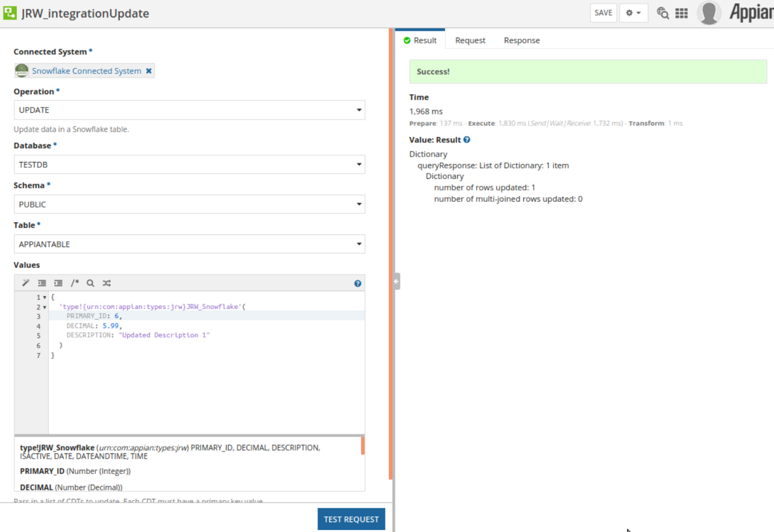
Task: Collapse code fold on line 2
Action: (45, 307)
